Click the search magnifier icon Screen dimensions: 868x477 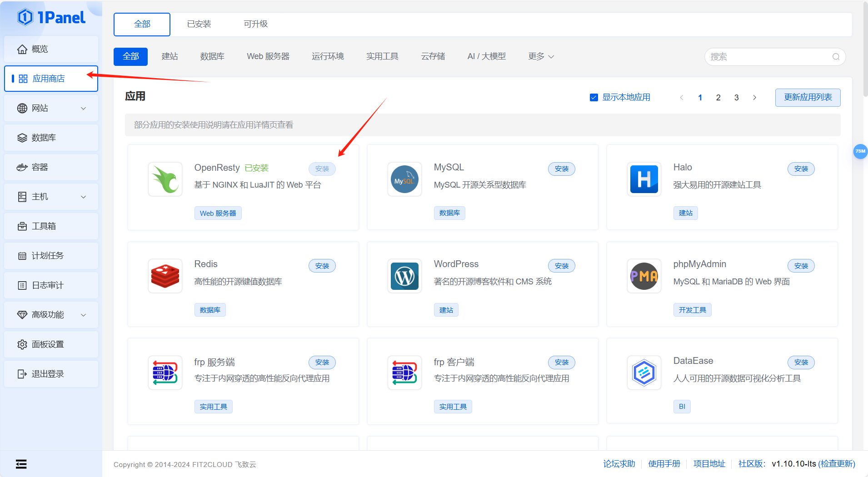coord(836,57)
